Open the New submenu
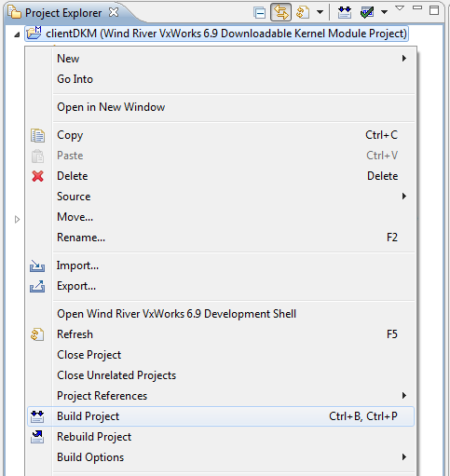This screenshot has width=450, height=476. 221,59
